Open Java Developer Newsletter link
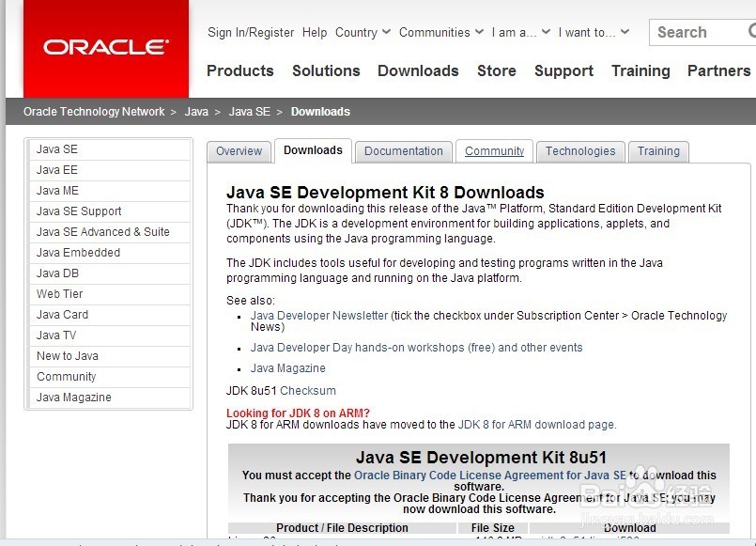 pos(319,316)
